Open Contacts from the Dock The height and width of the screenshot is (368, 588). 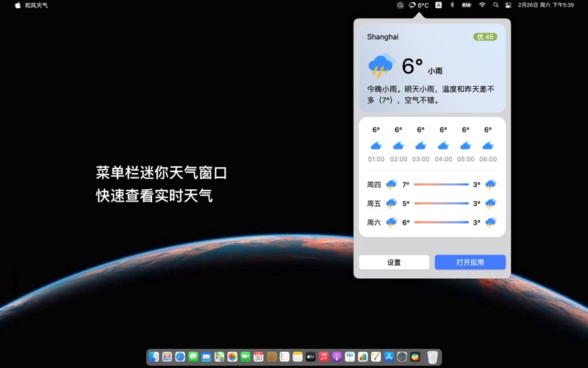(271, 357)
